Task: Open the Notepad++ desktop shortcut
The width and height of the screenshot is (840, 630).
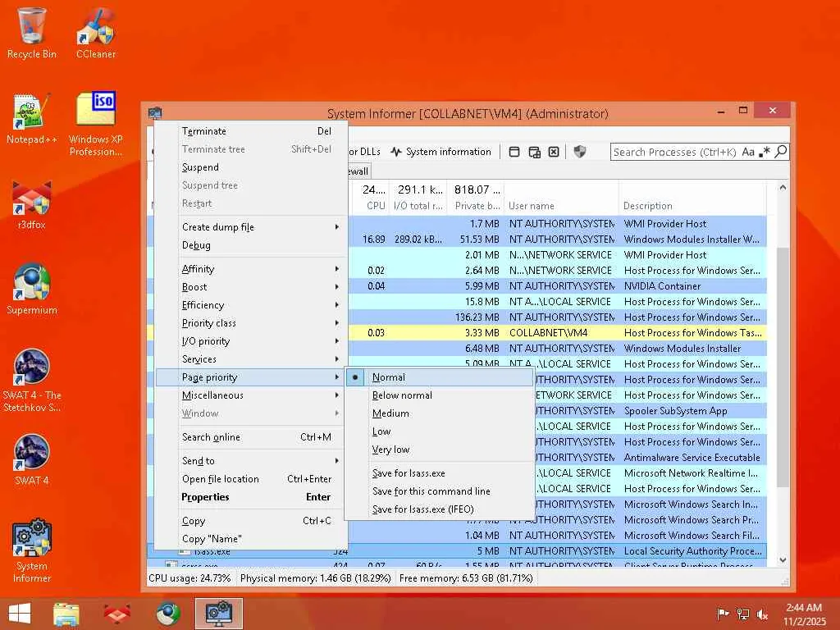Action: click(32, 118)
